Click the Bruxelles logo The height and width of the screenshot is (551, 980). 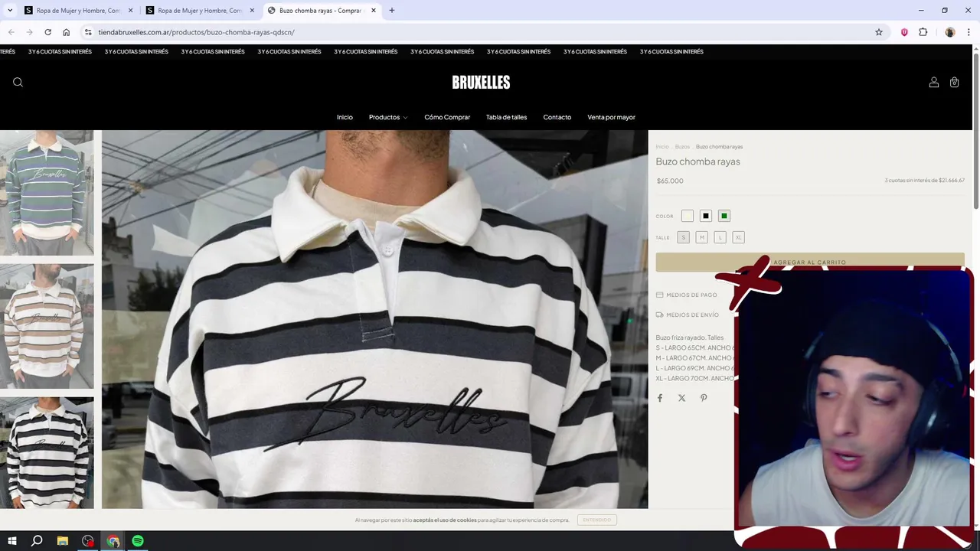point(481,83)
